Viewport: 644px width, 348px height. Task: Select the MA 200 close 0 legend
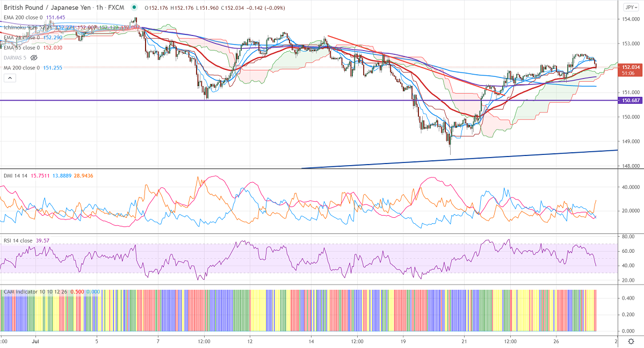[x=21, y=68]
